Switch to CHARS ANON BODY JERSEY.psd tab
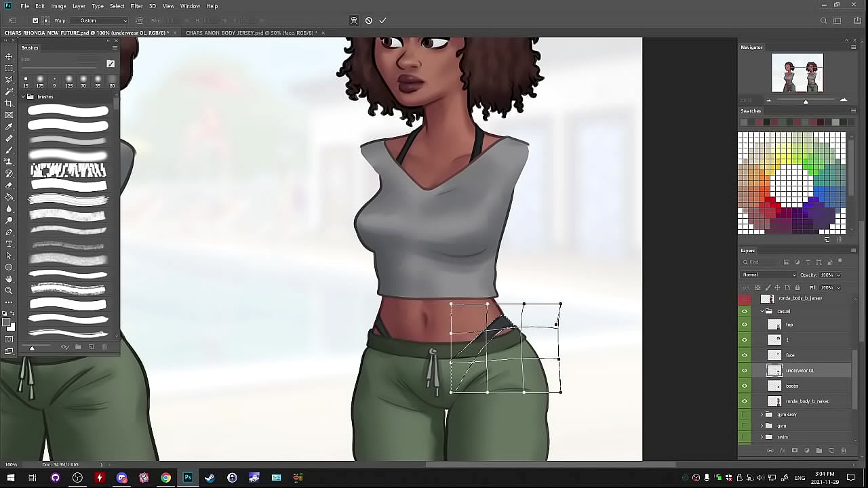 [251, 33]
